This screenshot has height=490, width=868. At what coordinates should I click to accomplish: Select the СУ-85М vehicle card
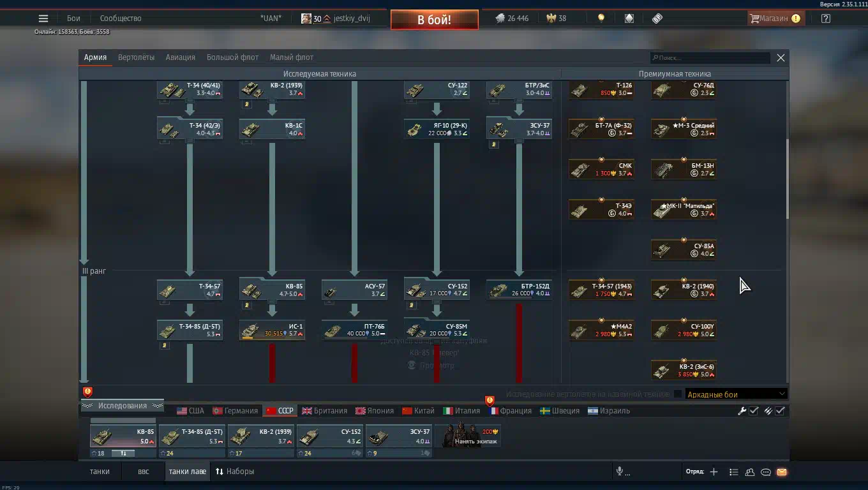(437, 330)
